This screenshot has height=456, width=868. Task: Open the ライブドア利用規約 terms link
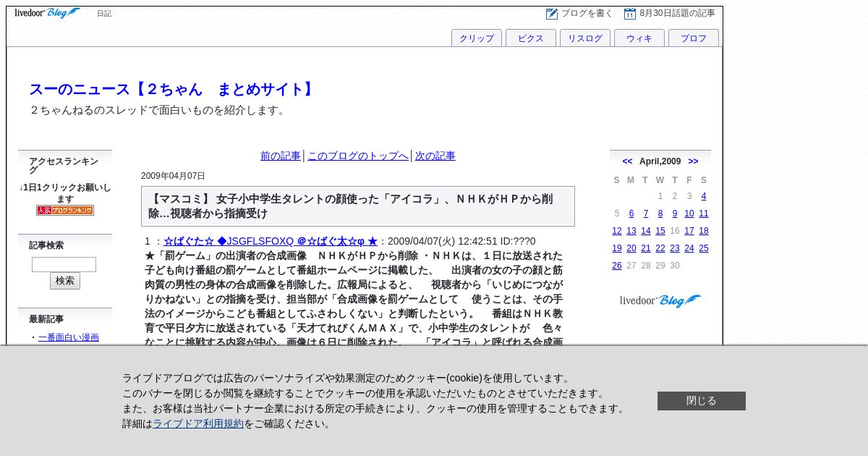[198, 423]
